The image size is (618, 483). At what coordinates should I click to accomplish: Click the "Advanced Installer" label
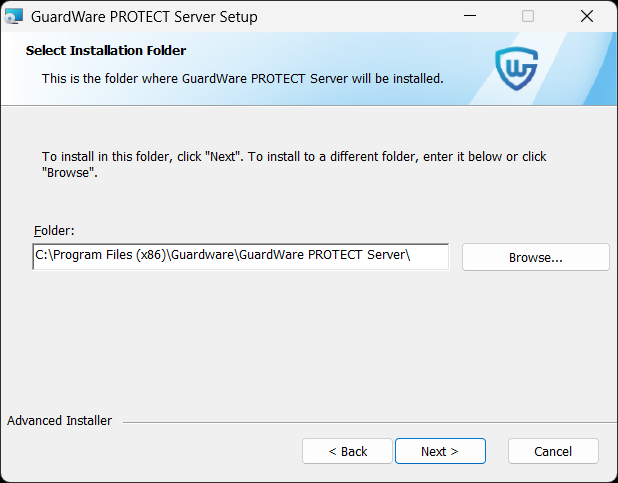pyautogui.click(x=60, y=421)
